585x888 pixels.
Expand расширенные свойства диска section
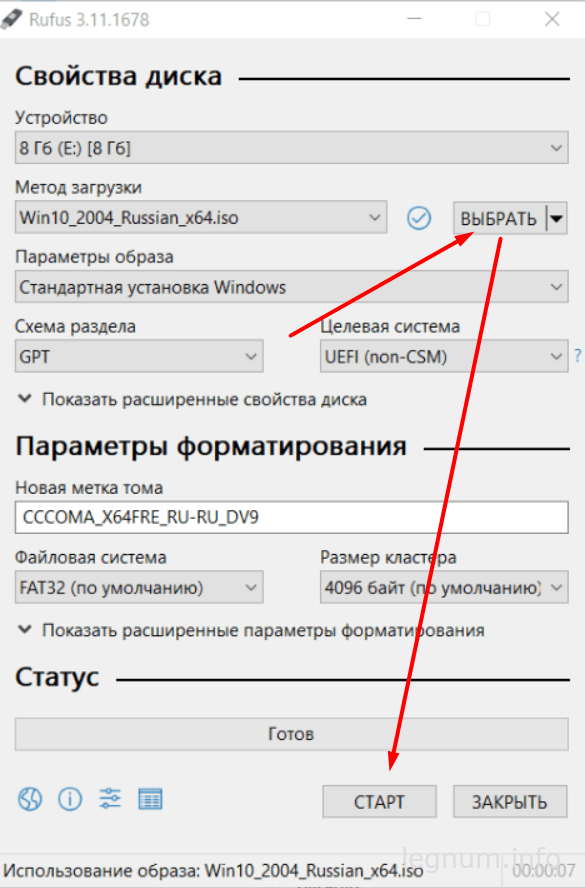[193, 399]
